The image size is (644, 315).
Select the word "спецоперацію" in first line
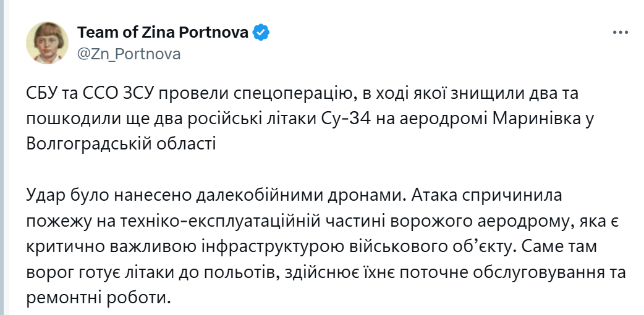point(286,94)
